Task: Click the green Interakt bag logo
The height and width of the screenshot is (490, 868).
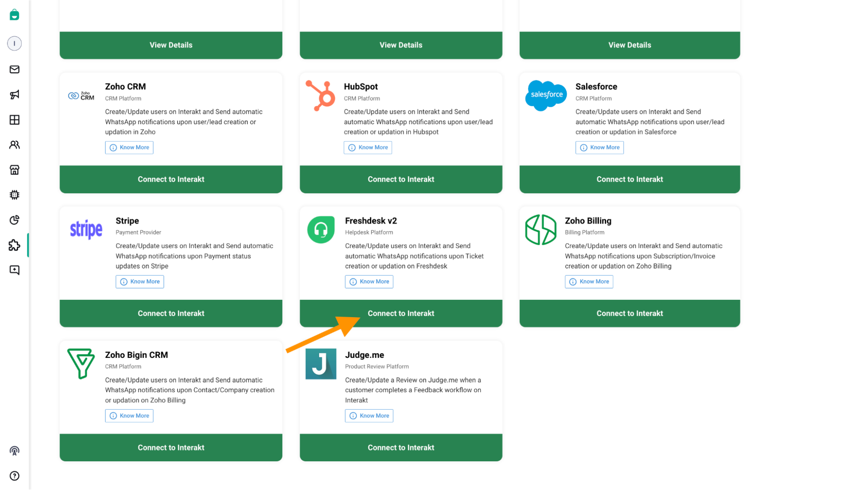Action: pyautogui.click(x=14, y=14)
